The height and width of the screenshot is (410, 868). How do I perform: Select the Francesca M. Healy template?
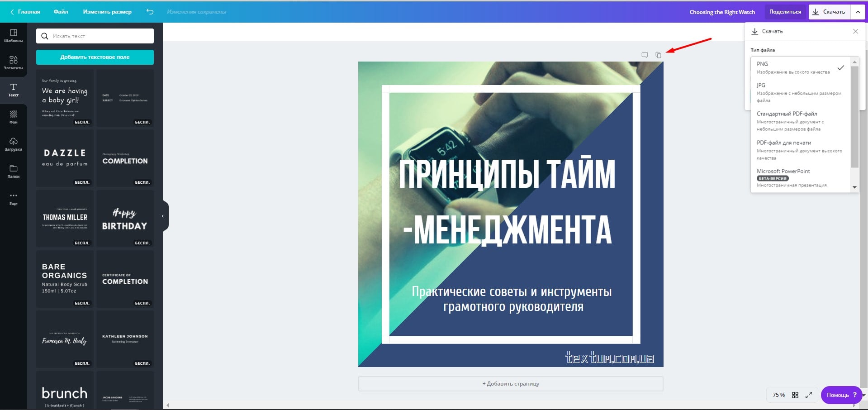(65, 339)
